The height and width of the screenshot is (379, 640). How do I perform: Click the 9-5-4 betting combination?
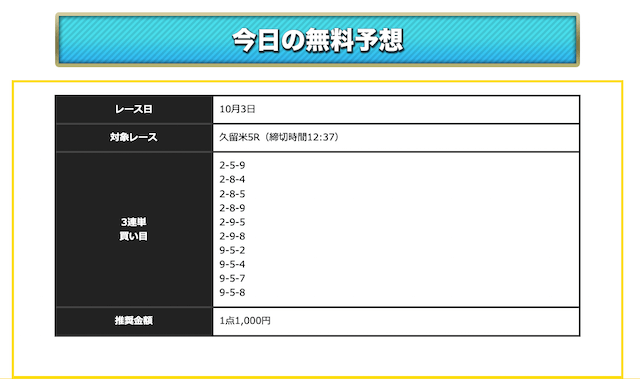coord(232,264)
